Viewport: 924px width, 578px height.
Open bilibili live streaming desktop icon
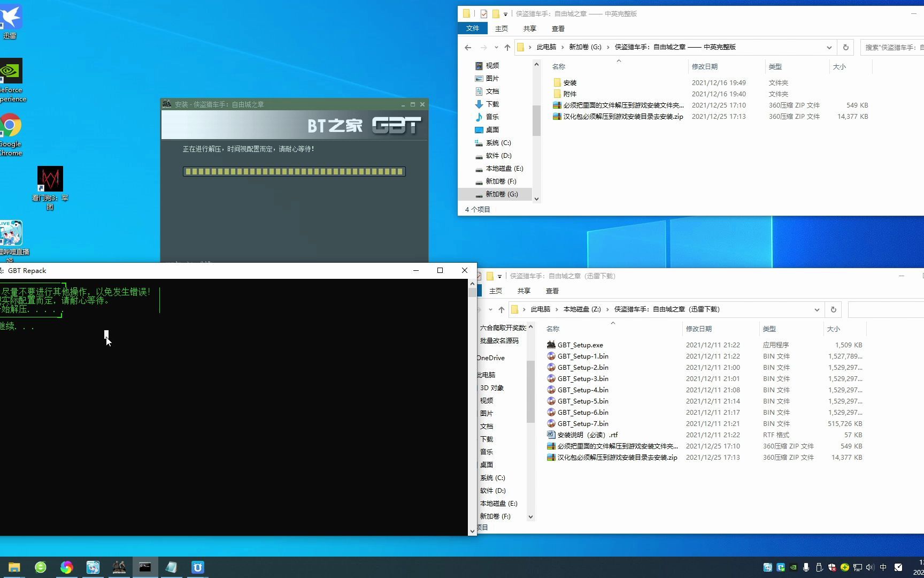click(12, 242)
